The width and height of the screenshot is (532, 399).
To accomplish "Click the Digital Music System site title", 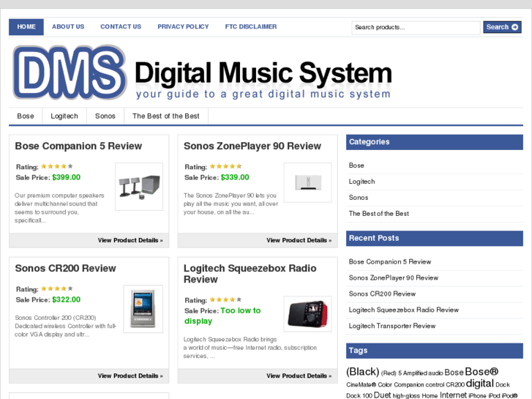I will [x=263, y=72].
